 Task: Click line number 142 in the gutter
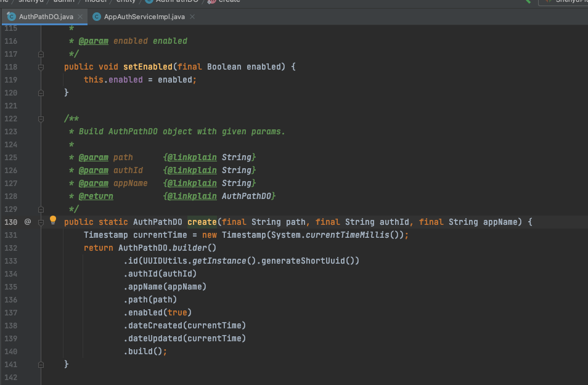(x=11, y=377)
